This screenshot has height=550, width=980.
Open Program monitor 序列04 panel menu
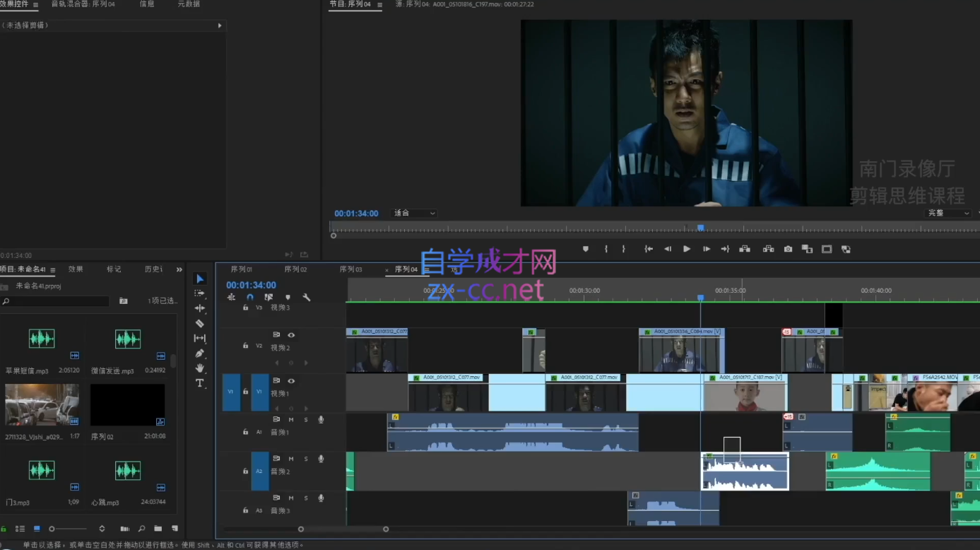tap(379, 5)
